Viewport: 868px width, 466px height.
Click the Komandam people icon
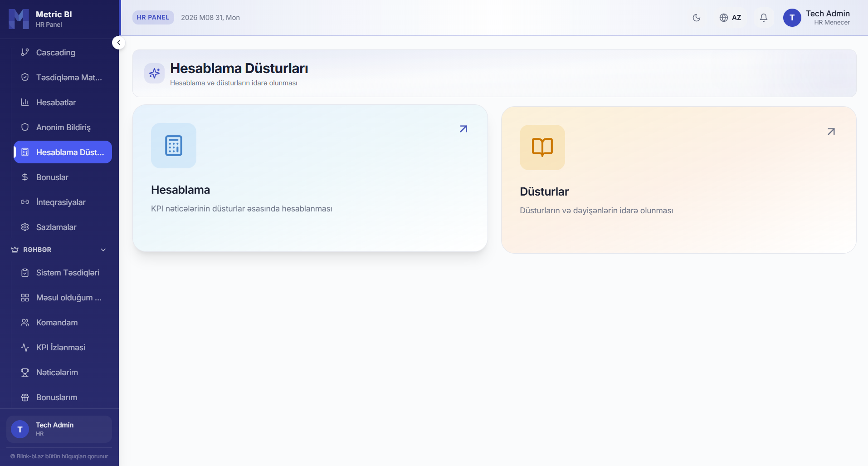(x=25, y=323)
